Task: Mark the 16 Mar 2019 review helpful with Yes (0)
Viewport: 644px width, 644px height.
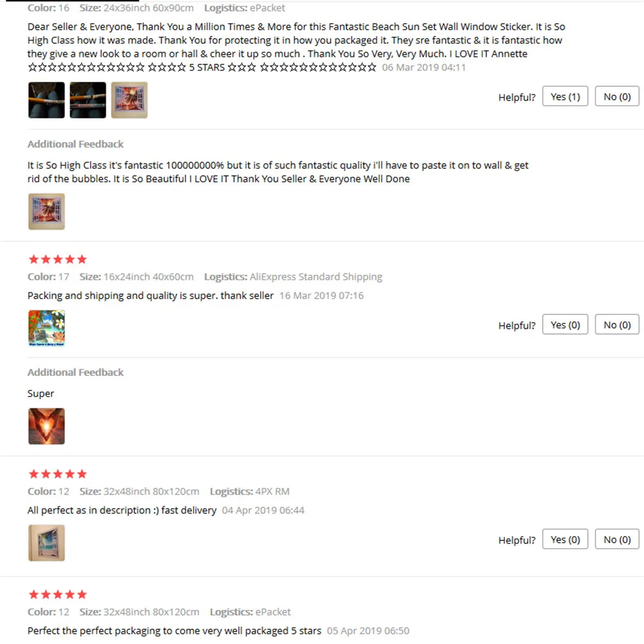Action: point(565,325)
